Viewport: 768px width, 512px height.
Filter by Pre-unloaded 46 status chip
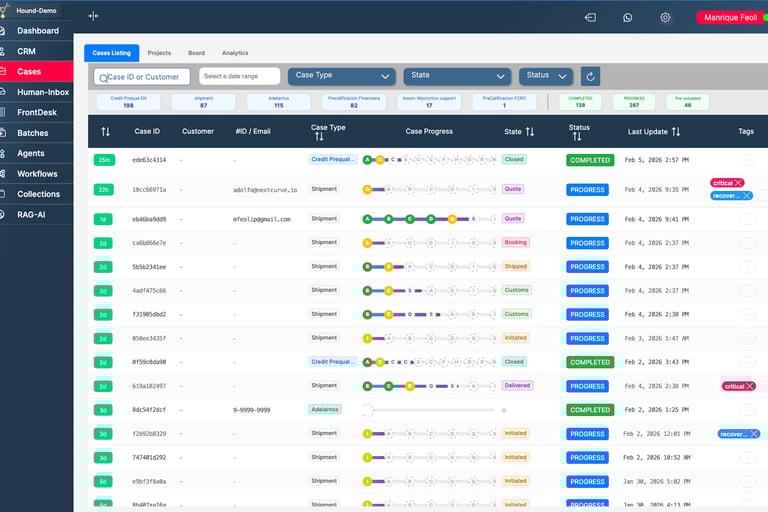point(688,102)
